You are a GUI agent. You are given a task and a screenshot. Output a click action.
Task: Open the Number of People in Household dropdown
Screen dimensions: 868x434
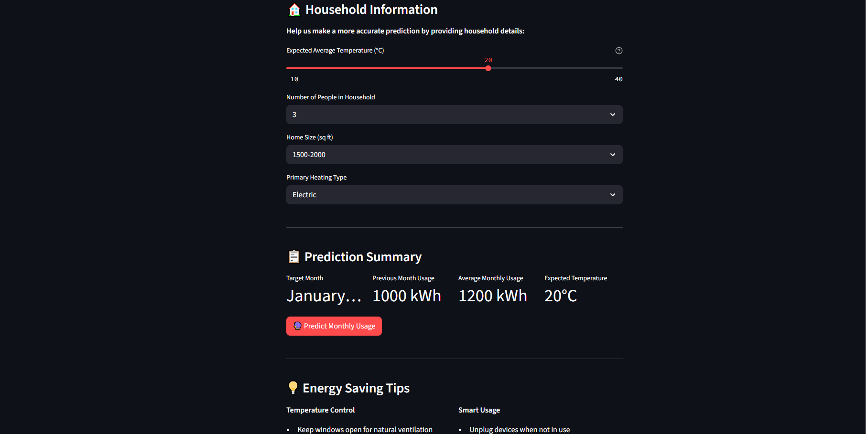pos(454,115)
